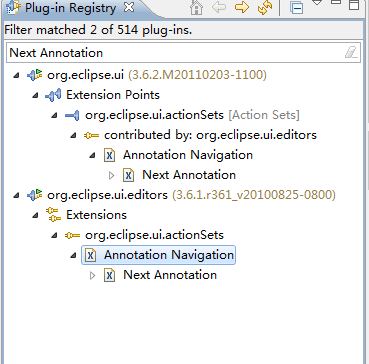Collapse org.eclipse.ui.actionSets under Extensions
The height and width of the screenshot is (364, 369).
click(x=54, y=235)
